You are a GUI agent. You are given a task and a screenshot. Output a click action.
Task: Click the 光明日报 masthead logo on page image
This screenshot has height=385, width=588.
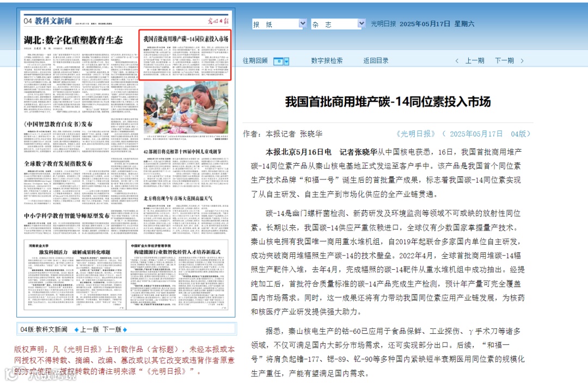(x=218, y=21)
